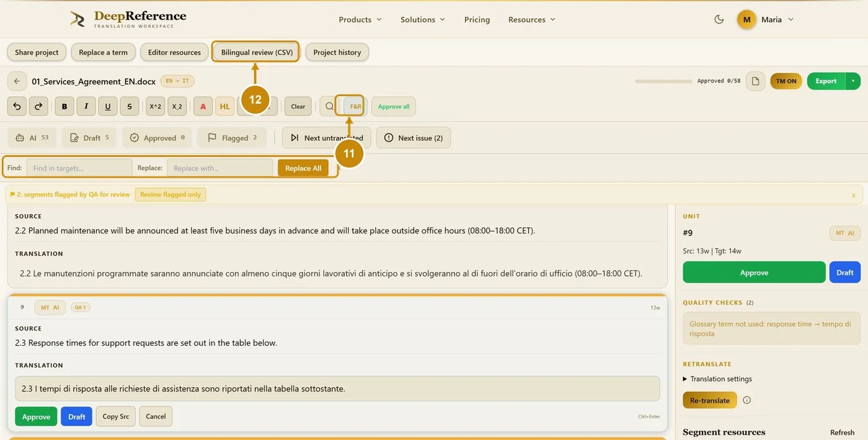The image size is (868, 440).
Task: Click the segment 9 translation text box
Action: tap(337, 388)
